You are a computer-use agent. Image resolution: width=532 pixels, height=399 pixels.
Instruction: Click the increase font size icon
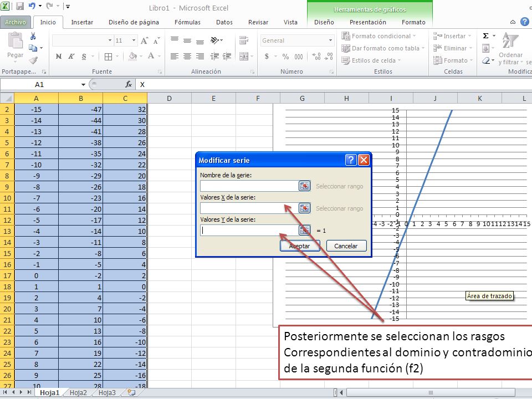[x=144, y=40]
